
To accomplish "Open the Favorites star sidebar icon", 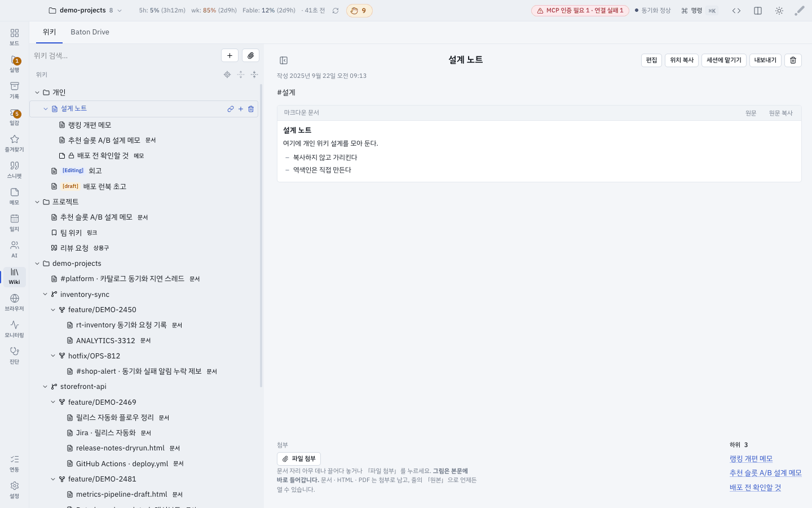I will [15, 143].
